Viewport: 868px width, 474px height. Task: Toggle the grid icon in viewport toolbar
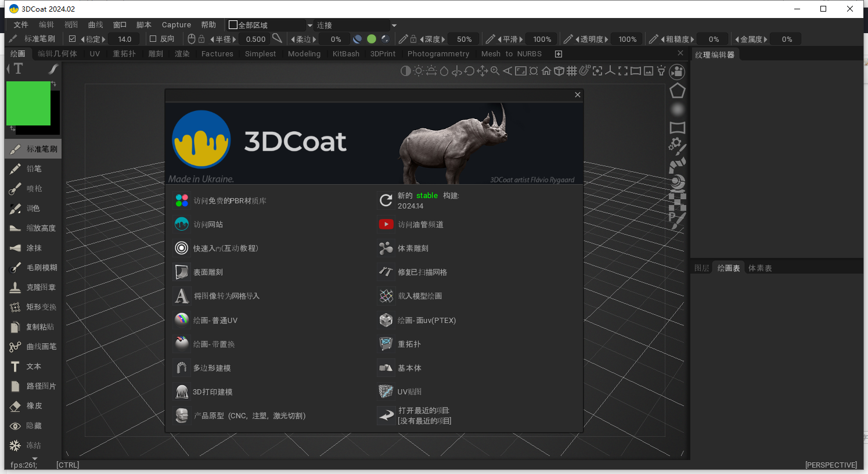(572, 71)
